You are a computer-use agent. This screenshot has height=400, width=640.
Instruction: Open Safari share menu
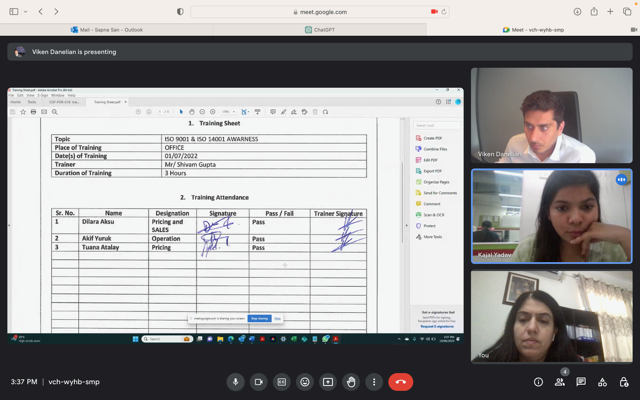594,11
